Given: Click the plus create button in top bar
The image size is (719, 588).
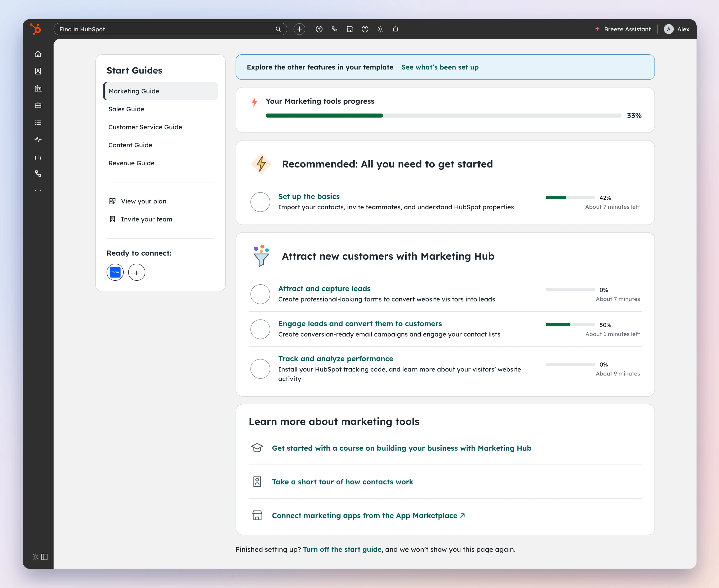Looking at the screenshot, I should [x=299, y=29].
